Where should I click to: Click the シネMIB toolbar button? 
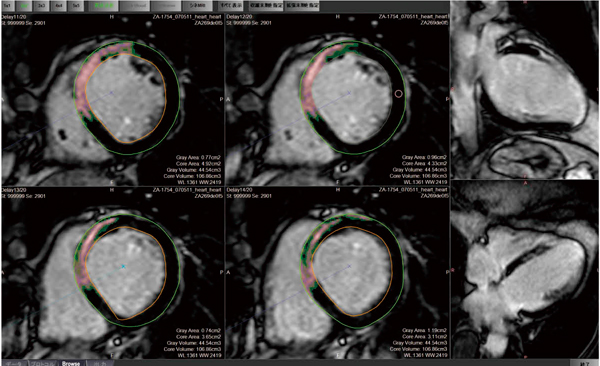click(x=198, y=6)
